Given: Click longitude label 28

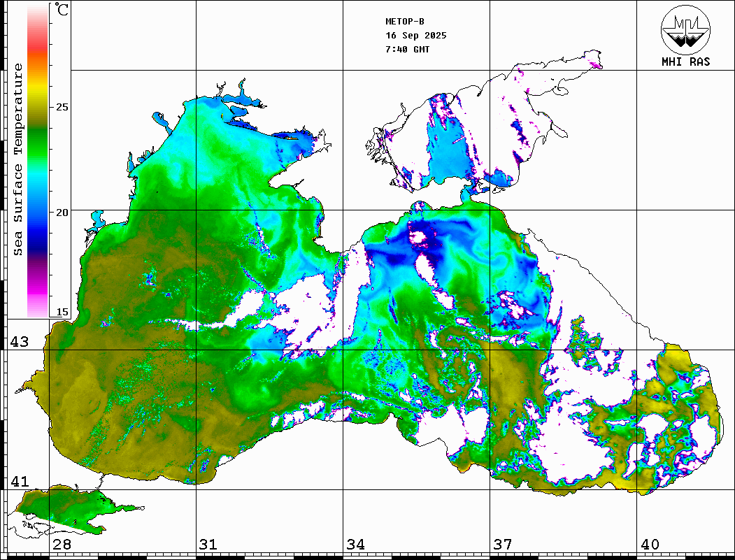Looking at the screenshot, I should tap(62, 545).
